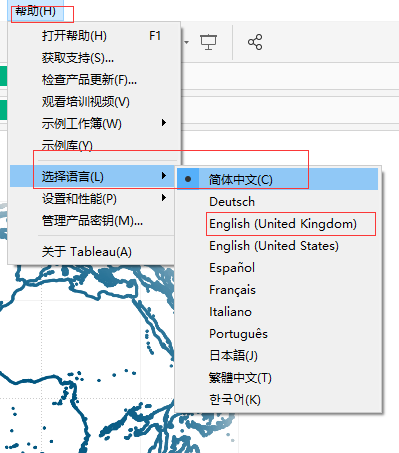Click 打开帮助(H) menu entry
Viewport: 399px width, 453px height.
point(95,36)
